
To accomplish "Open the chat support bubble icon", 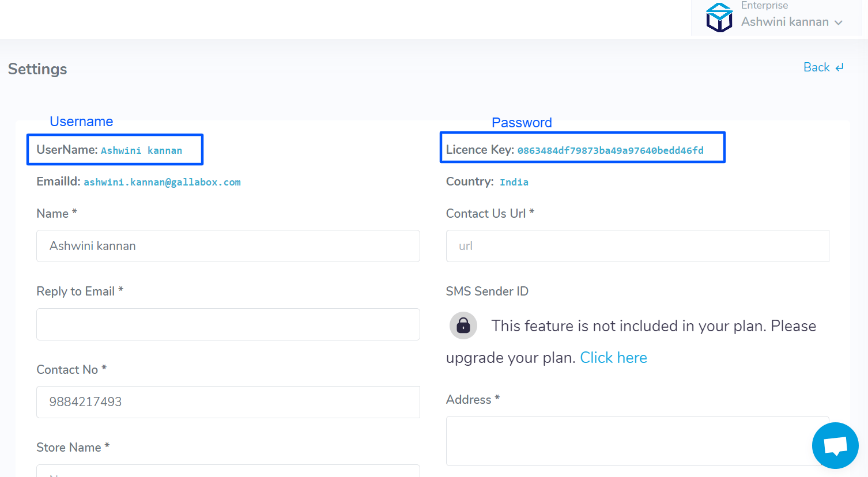I will click(835, 445).
